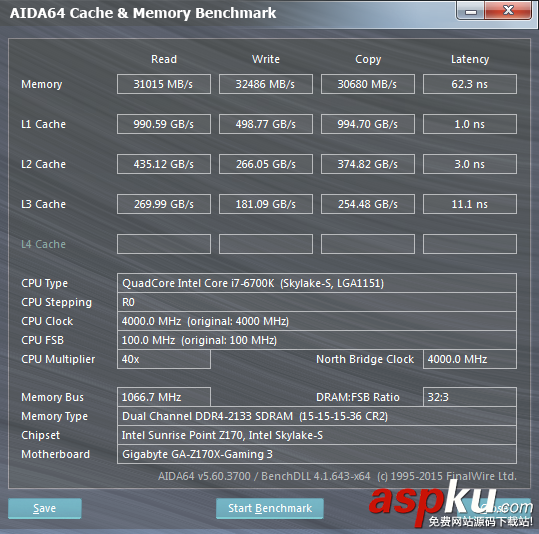This screenshot has width=539, height=534.
Task: Click L1 Cache Read value 990.59 GB/s
Action: [164, 124]
